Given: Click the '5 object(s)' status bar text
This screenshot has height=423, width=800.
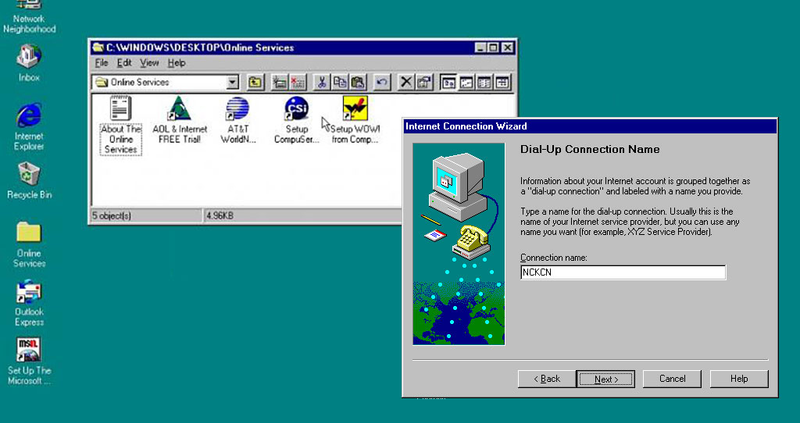Looking at the screenshot, I should [x=112, y=216].
